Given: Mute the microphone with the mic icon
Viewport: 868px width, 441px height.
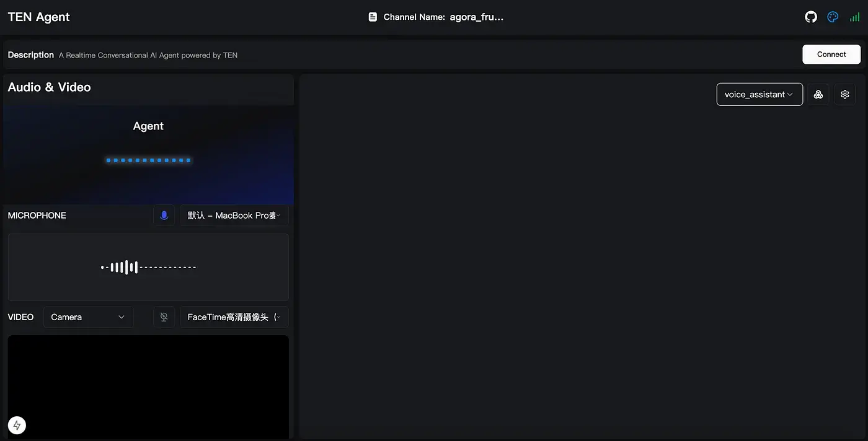Looking at the screenshot, I should (x=164, y=216).
